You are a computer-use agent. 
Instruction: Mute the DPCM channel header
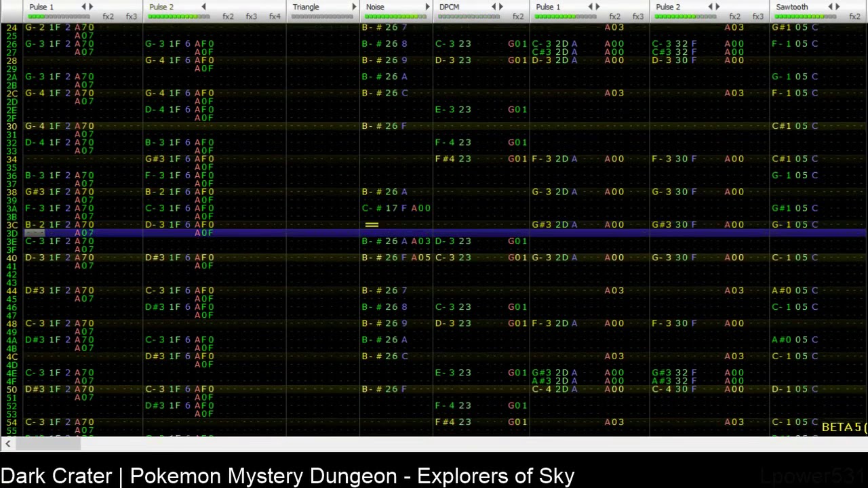pyautogui.click(x=449, y=7)
